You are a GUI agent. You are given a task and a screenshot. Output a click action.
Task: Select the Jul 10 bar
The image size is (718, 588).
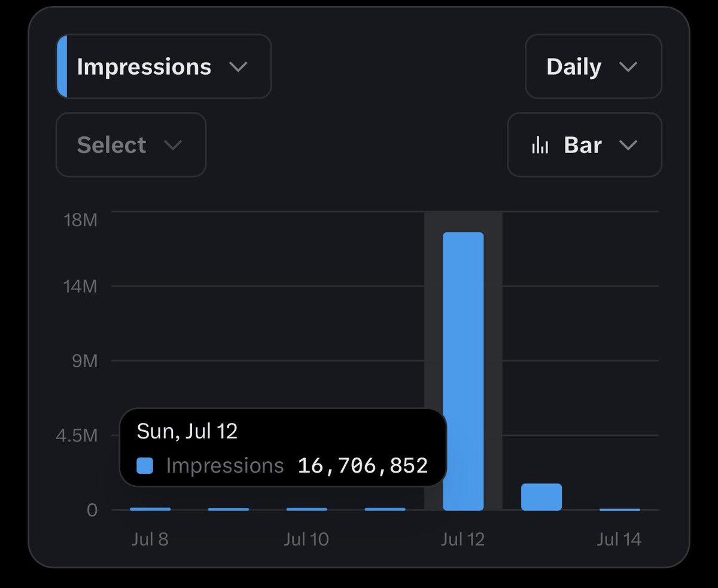307,509
